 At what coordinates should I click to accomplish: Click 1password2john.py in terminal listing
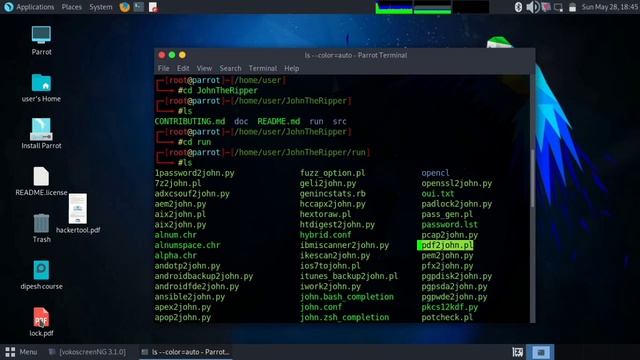(x=195, y=173)
